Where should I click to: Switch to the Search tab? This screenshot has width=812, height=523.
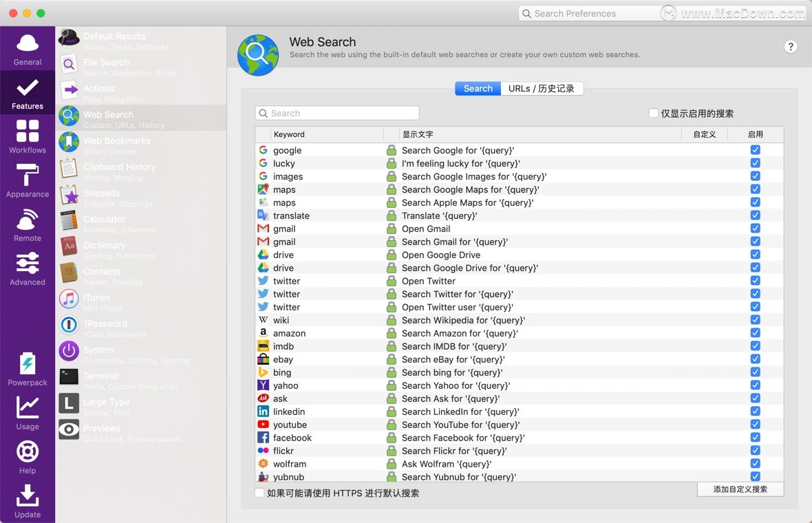(x=478, y=89)
